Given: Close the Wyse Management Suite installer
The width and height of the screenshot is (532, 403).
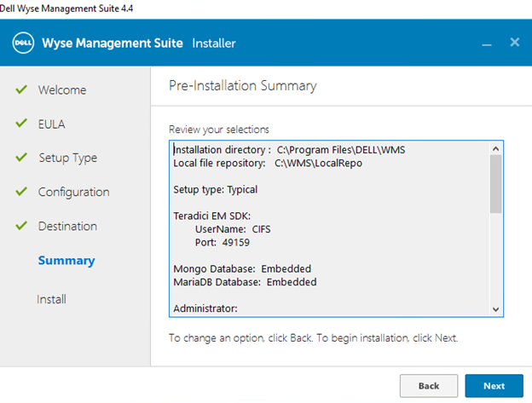Looking at the screenshot, I should [514, 43].
